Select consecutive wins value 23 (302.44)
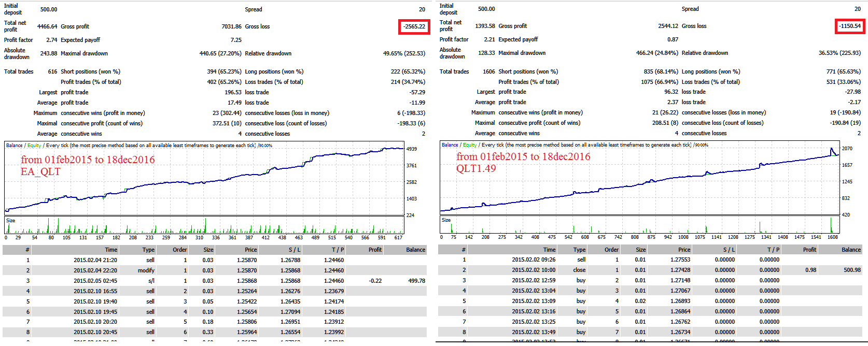Image resolution: width=868 pixels, height=346 pixels. coord(227,113)
